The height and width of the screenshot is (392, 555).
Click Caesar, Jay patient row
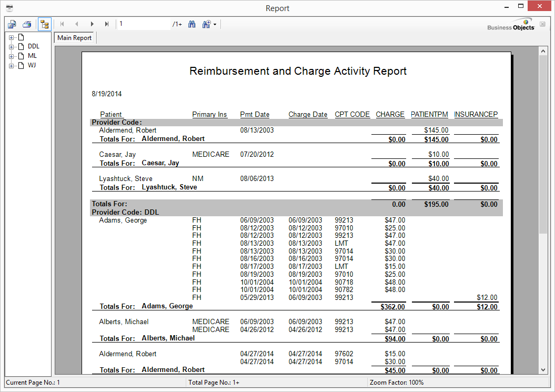point(117,154)
